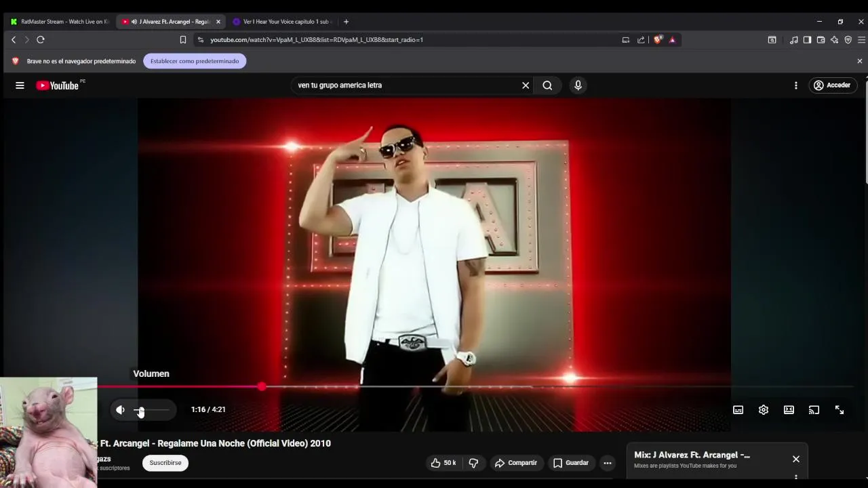This screenshot has height=488, width=868.
Task: Click the Acceder sign-in button
Action: click(832, 85)
